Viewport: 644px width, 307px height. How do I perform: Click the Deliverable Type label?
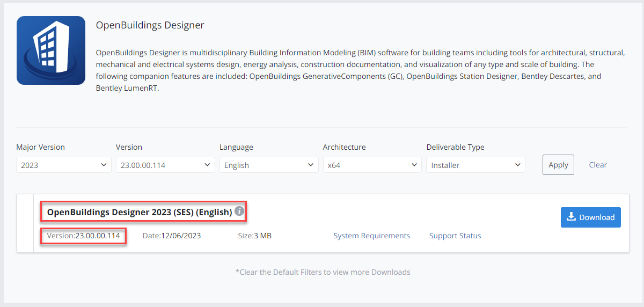(455, 147)
